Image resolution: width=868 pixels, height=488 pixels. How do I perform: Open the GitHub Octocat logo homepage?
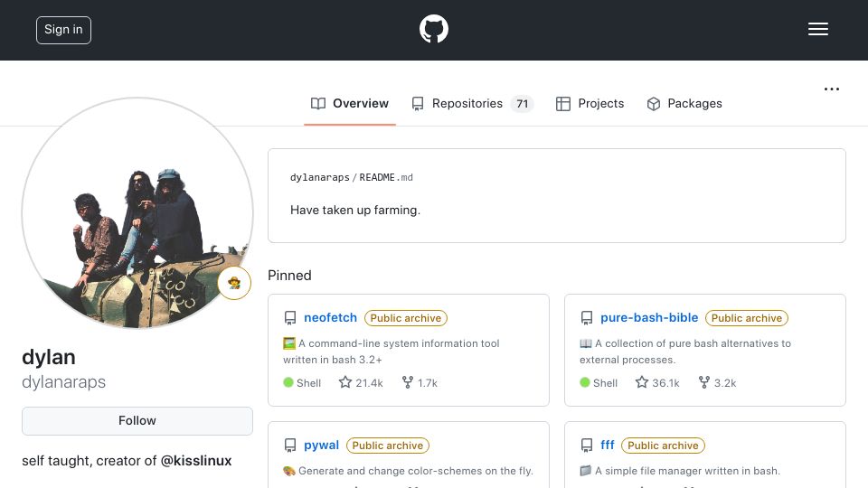point(433,29)
